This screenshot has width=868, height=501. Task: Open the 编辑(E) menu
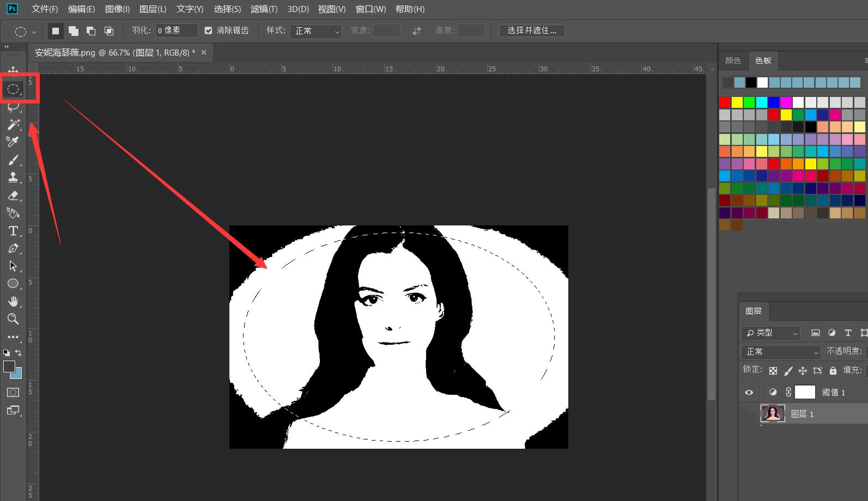coord(81,9)
